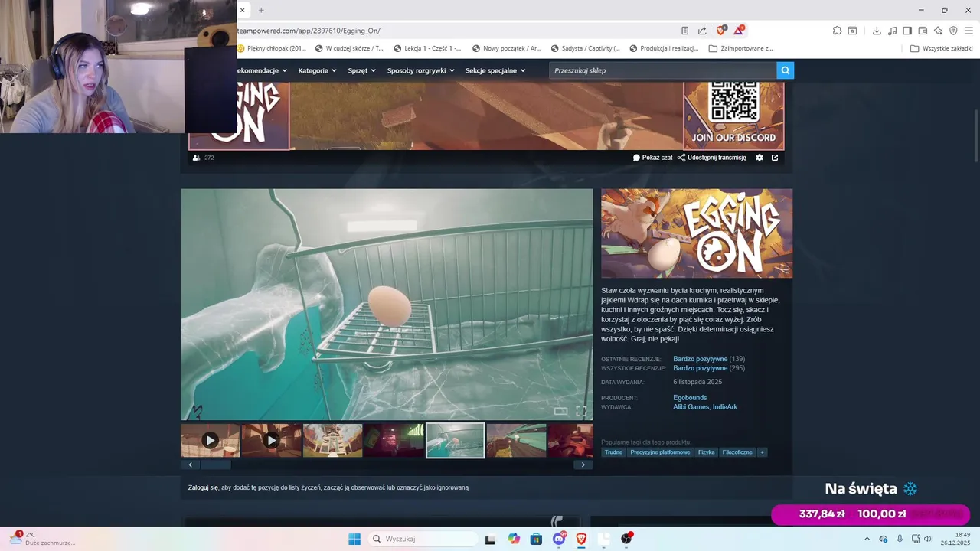The width and height of the screenshot is (980, 551).
Task: Expand the Kategorie dropdown menu
Action: pos(318,70)
